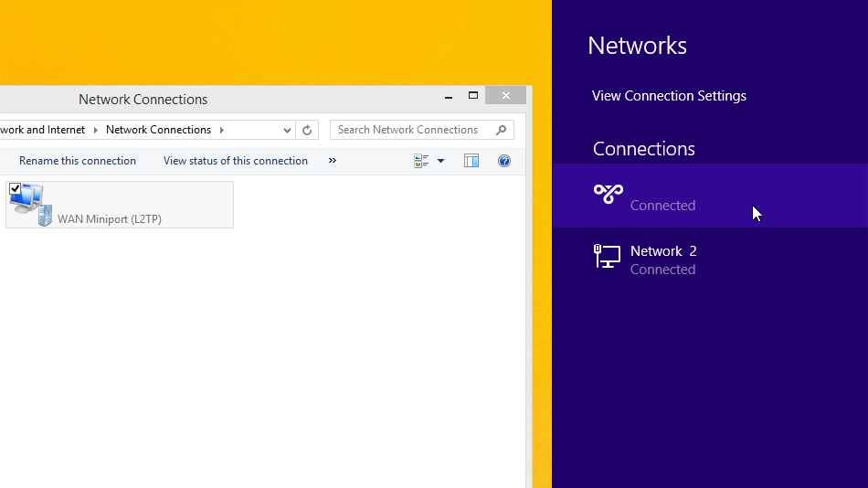Expand the toolbar overflow chevron »
868x488 pixels.
click(332, 161)
